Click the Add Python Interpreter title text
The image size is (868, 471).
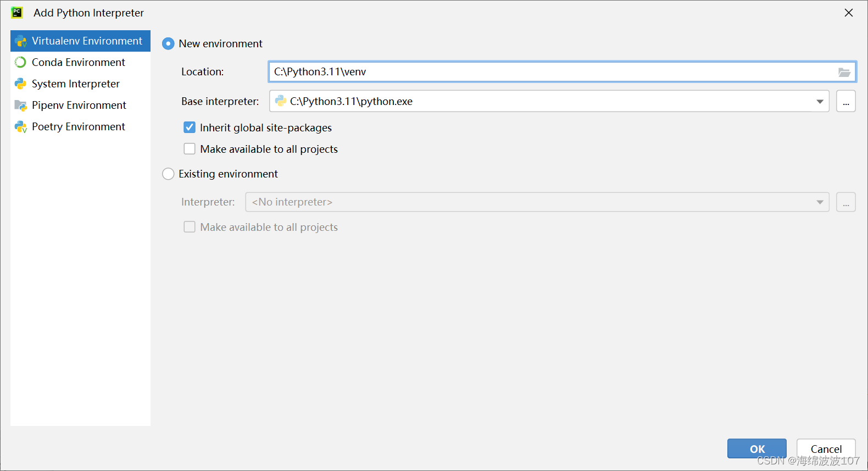pos(88,13)
